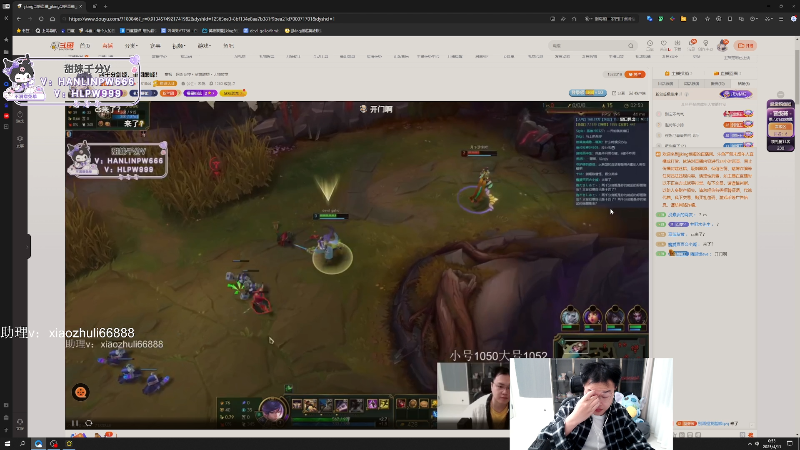Open system tray hidden icons chevron
Image resolution: width=800 pixels, height=450 pixels.
click(749, 444)
